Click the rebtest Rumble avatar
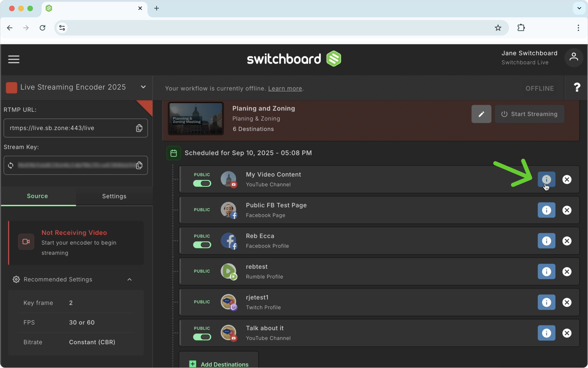This screenshot has height=368, width=588. tap(228, 272)
